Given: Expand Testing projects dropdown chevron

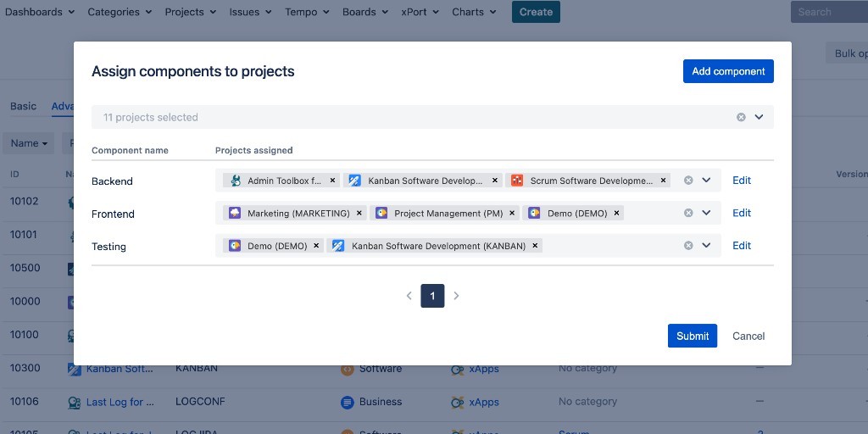Looking at the screenshot, I should [706, 246].
